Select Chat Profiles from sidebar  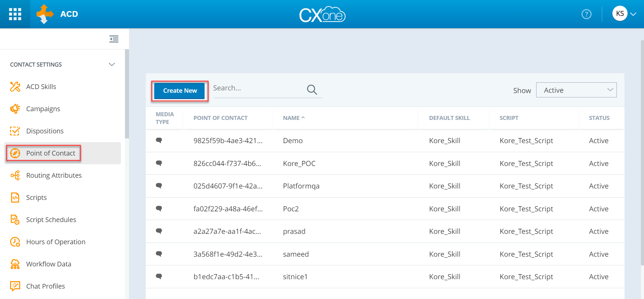45,286
